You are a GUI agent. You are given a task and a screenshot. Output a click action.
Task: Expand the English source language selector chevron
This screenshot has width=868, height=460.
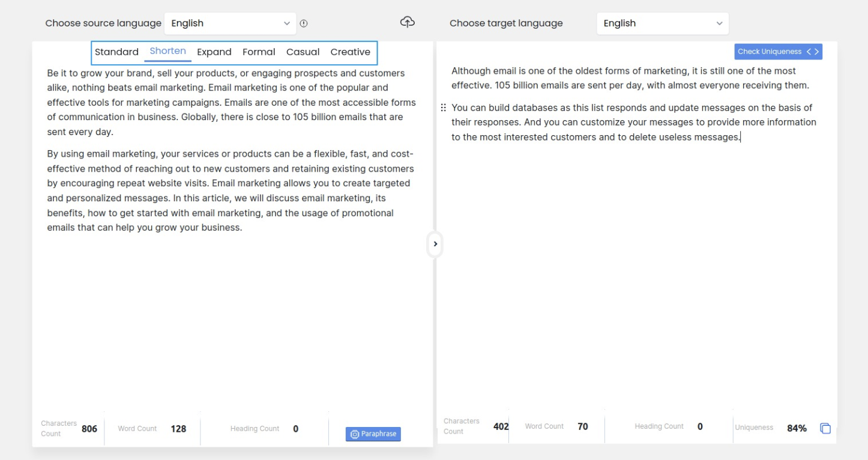pyautogui.click(x=287, y=23)
